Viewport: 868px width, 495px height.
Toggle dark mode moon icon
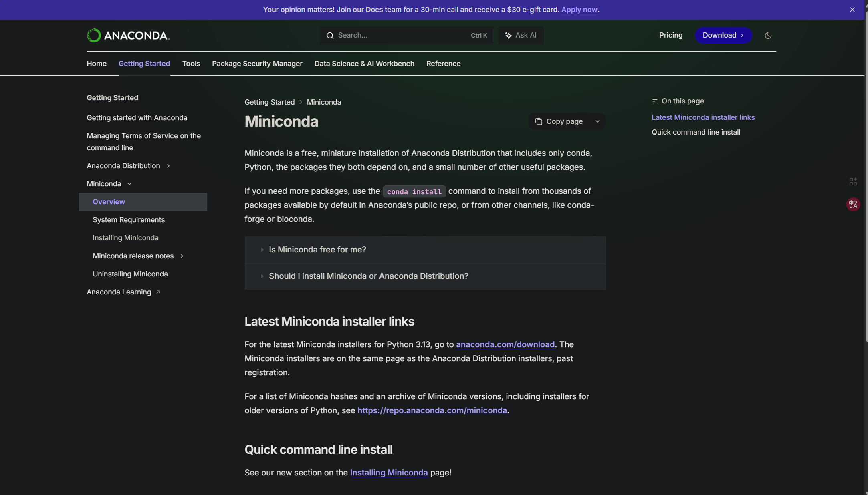[x=768, y=36]
